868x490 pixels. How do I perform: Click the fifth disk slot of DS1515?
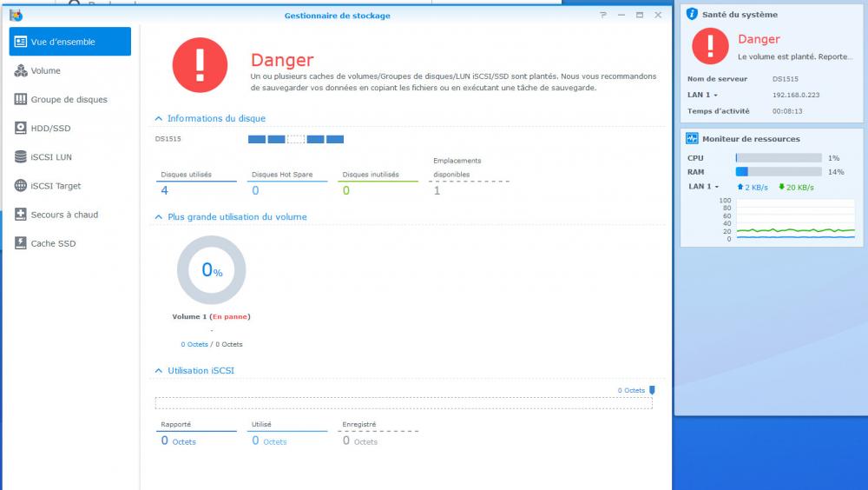click(x=335, y=139)
